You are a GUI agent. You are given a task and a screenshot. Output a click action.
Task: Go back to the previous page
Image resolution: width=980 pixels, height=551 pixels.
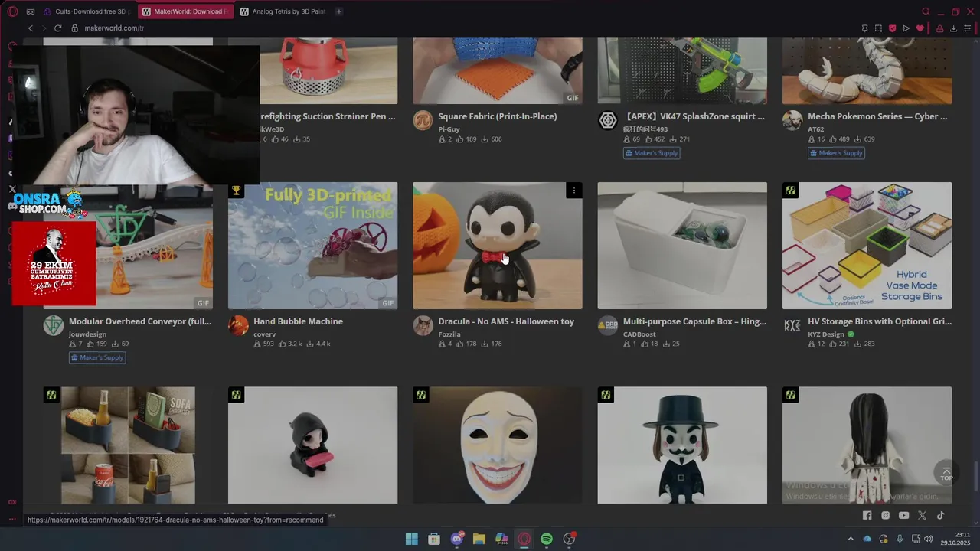31,28
